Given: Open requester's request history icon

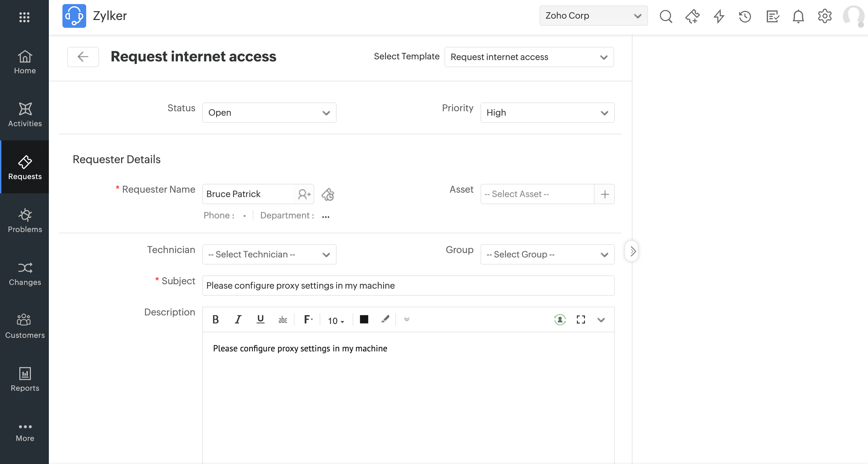Looking at the screenshot, I should (328, 194).
